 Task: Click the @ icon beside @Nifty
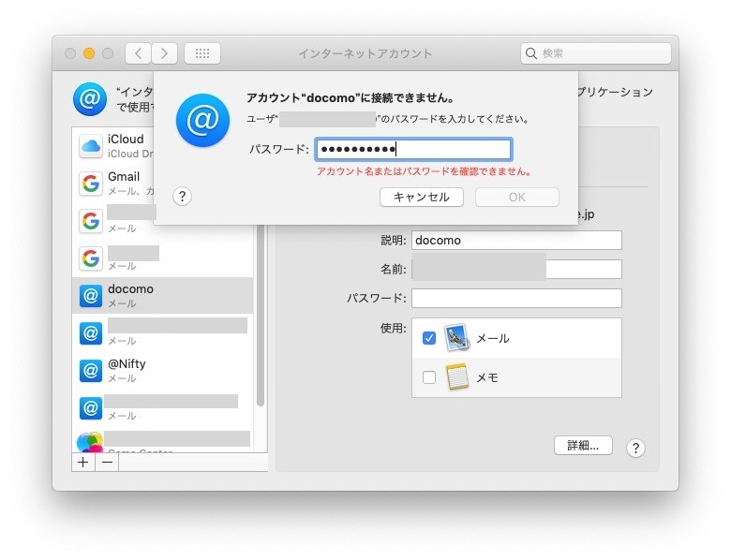click(91, 371)
